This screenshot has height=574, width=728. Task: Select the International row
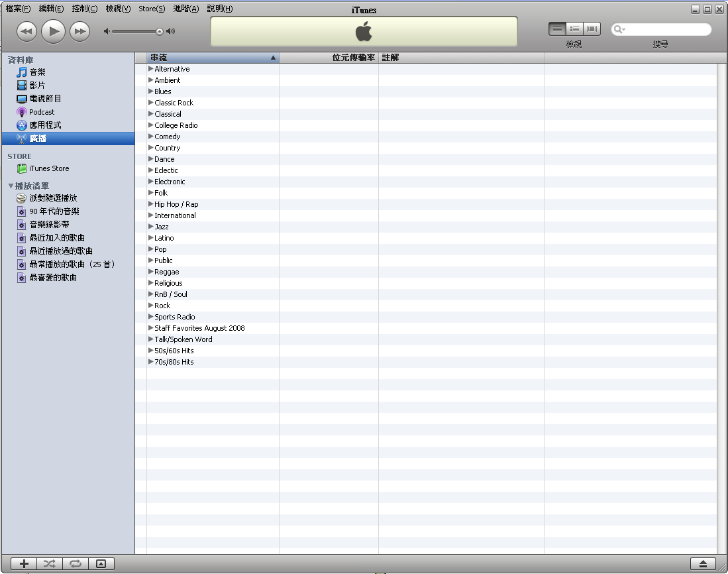(x=426, y=215)
